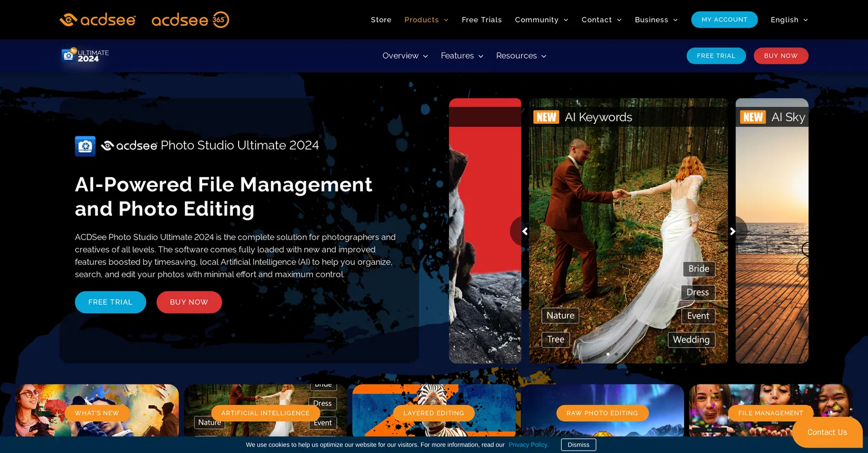Click the My Account button
The height and width of the screenshot is (453, 868).
(724, 19)
